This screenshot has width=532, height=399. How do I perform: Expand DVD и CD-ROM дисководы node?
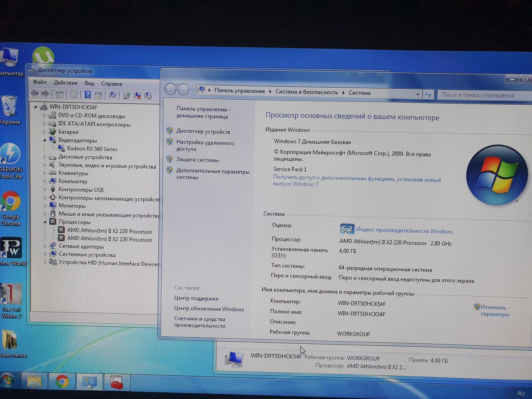(x=44, y=116)
